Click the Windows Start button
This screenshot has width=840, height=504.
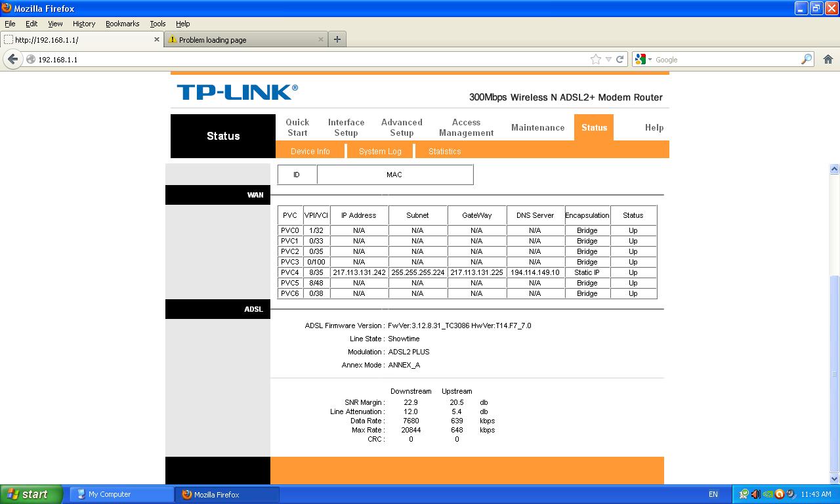tap(31, 494)
